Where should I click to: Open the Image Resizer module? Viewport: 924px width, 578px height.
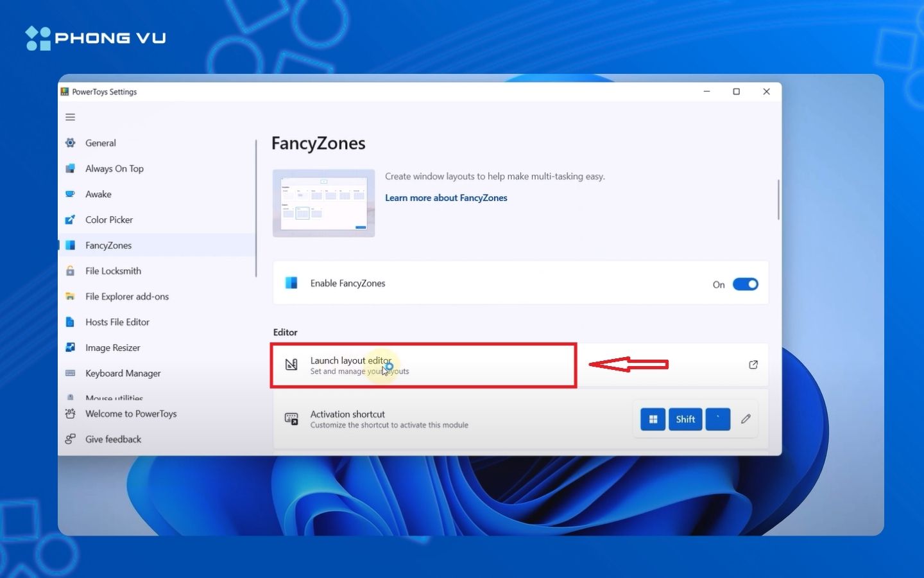[113, 347]
